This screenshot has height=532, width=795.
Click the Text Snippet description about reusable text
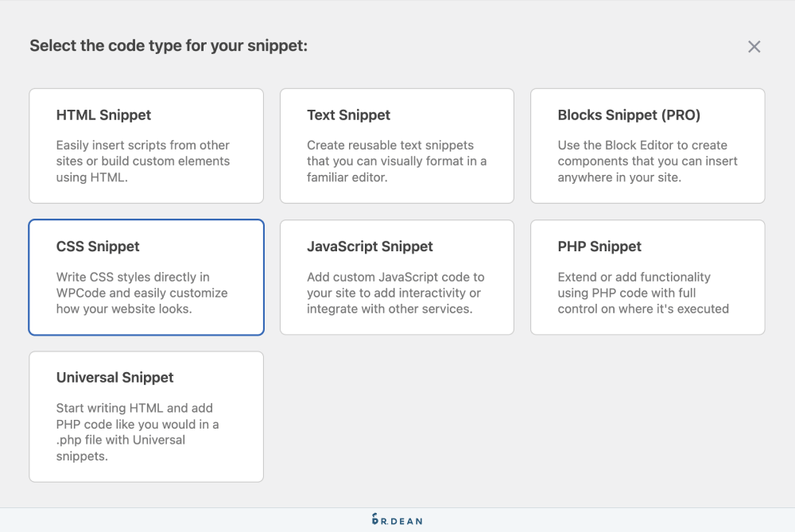pos(396,161)
